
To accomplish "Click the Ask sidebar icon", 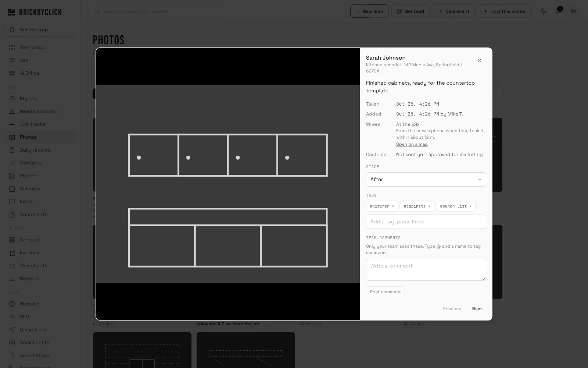I will click(12, 60).
